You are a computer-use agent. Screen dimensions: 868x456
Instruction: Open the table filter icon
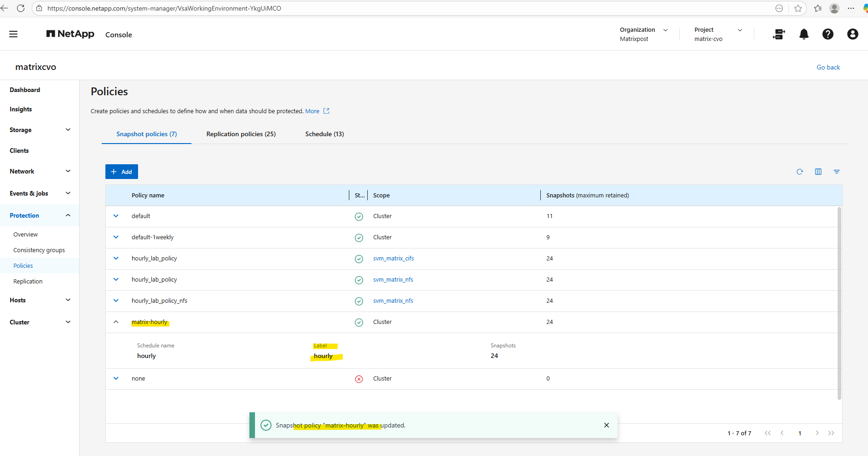click(x=836, y=172)
